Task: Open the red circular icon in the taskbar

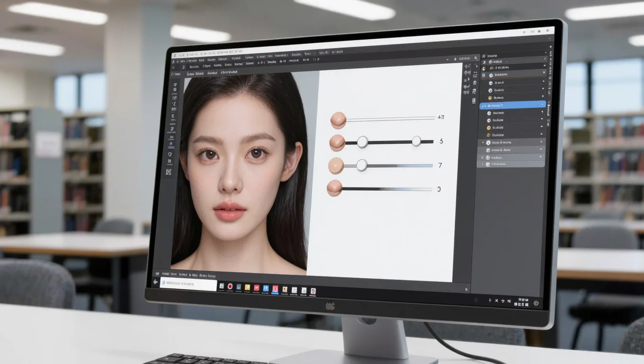Action: click(x=230, y=287)
